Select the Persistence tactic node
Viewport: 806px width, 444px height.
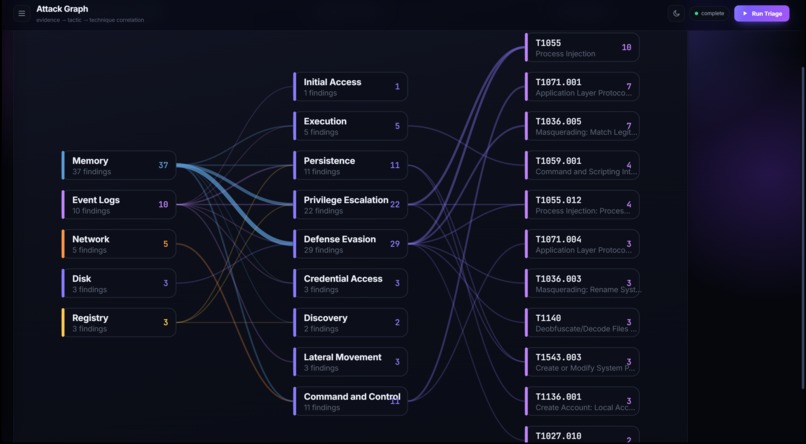(x=350, y=165)
